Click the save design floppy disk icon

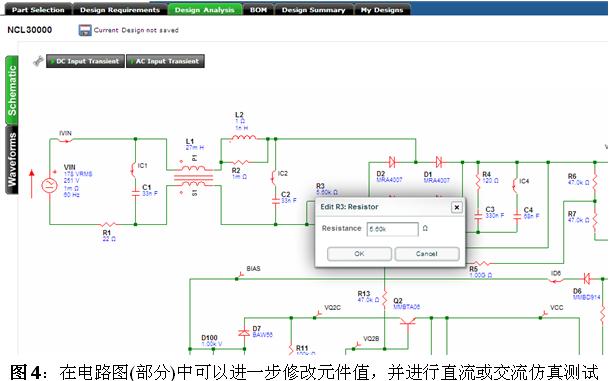click(85, 30)
